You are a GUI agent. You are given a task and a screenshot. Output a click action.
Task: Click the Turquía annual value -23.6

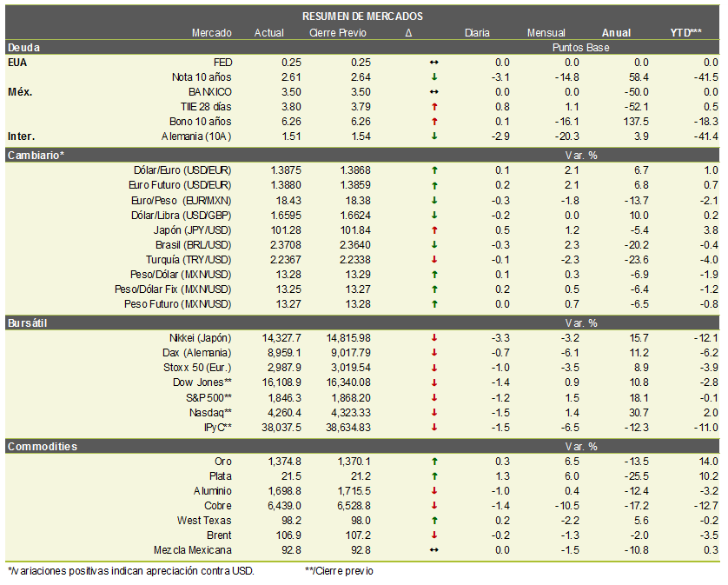[x=637, y=260]
